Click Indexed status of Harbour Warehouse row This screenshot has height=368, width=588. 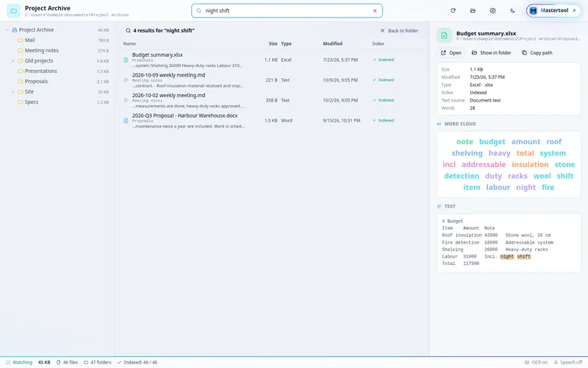click(383, 121)
